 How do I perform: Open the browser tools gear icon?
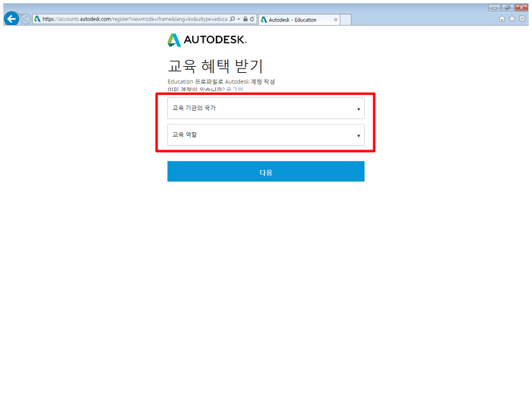click(x=522, y=19)
